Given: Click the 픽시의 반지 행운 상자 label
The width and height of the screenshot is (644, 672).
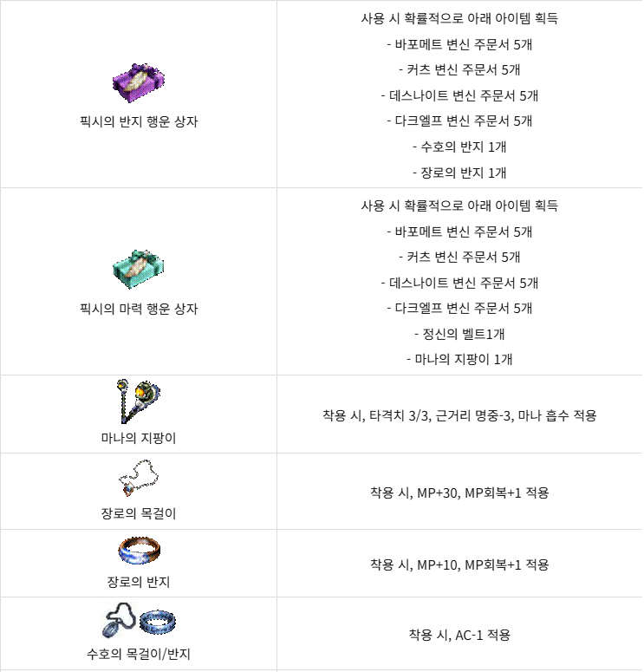Looking at the screenshot, I should click(139, 121).
